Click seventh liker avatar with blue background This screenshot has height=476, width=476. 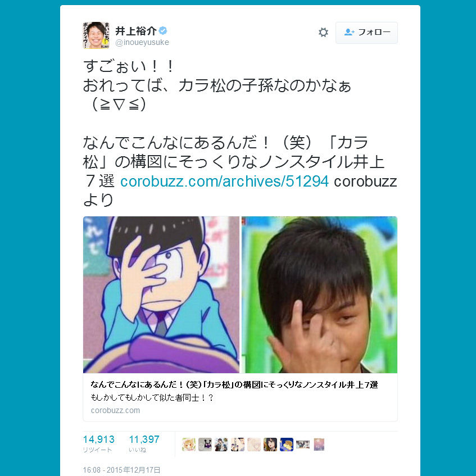coord(287,445)
